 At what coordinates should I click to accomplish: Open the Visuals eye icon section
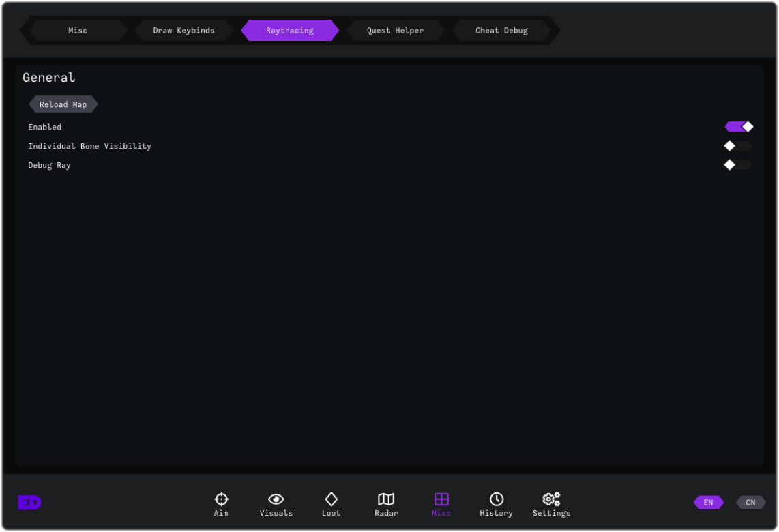point(276,505)
